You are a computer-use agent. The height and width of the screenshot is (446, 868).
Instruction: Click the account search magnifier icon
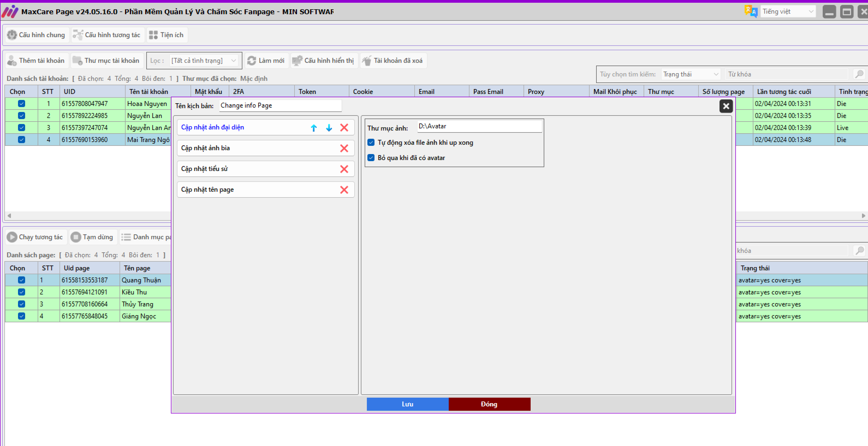coord(859,74)
